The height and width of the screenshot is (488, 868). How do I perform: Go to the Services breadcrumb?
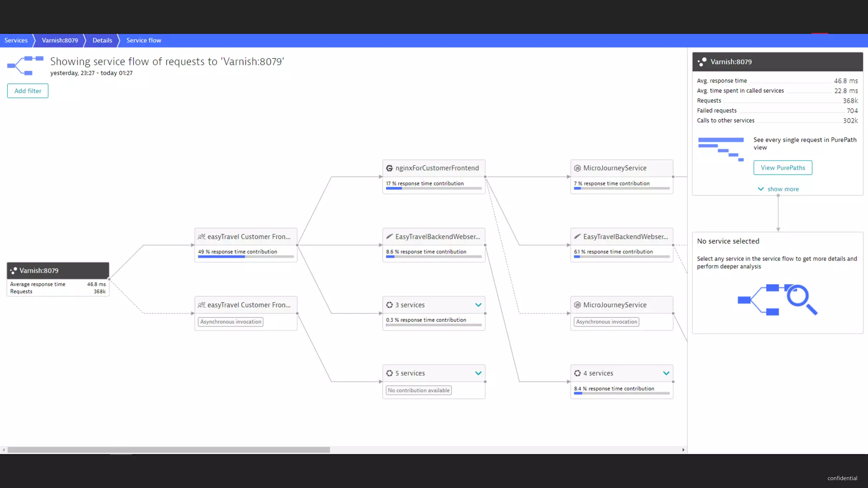point(16,40)
